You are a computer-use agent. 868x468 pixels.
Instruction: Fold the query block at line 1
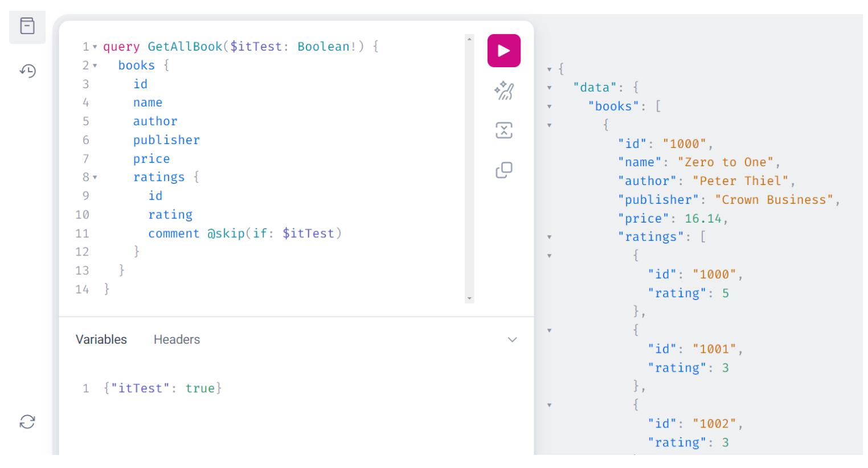point(95,47)
